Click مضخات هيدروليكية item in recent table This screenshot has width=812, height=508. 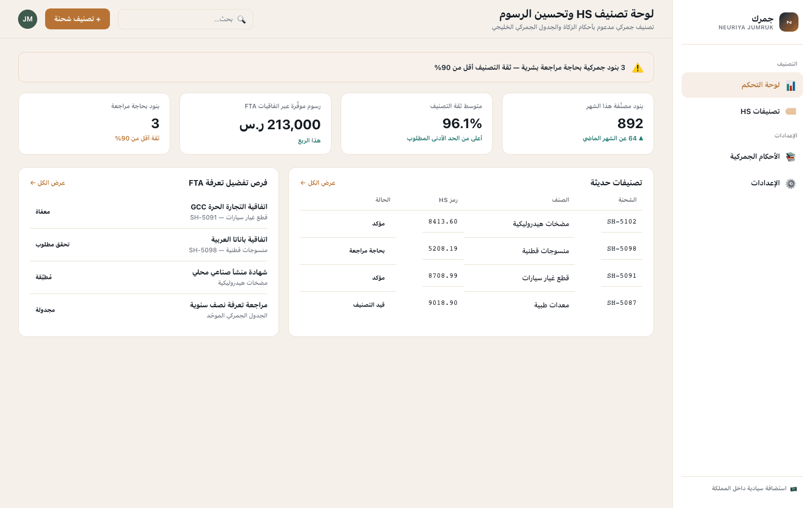541,224
